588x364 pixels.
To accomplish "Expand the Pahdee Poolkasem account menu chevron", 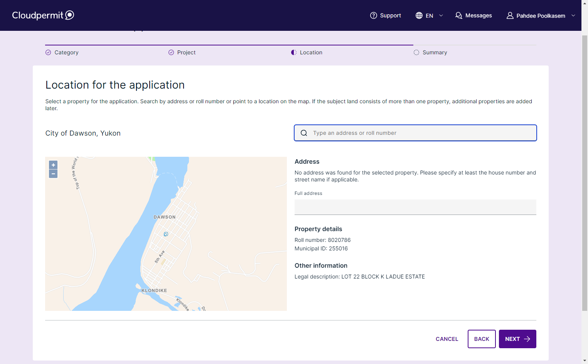I will click(573, 15).
